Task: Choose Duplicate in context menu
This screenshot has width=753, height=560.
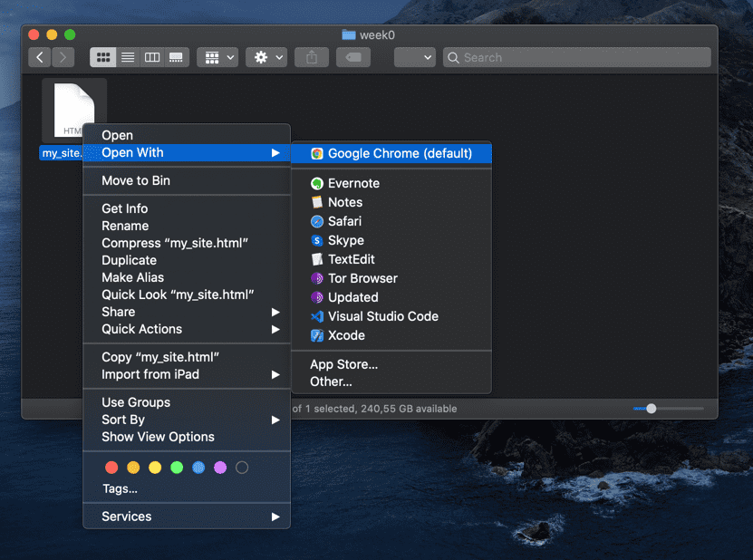Action: [x=187, y=260]
